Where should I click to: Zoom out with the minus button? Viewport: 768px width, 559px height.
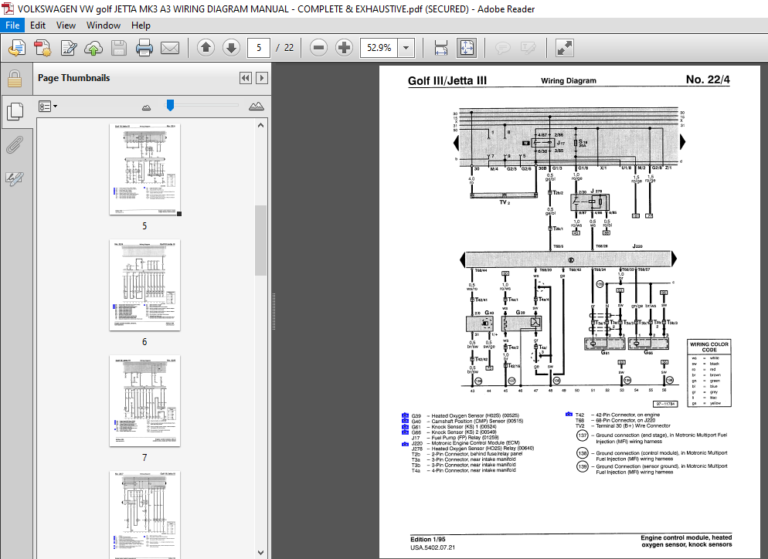318,48
